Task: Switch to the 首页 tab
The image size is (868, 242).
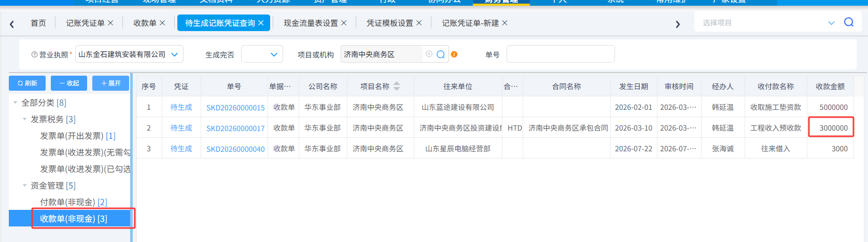Action: coord(38,23)
